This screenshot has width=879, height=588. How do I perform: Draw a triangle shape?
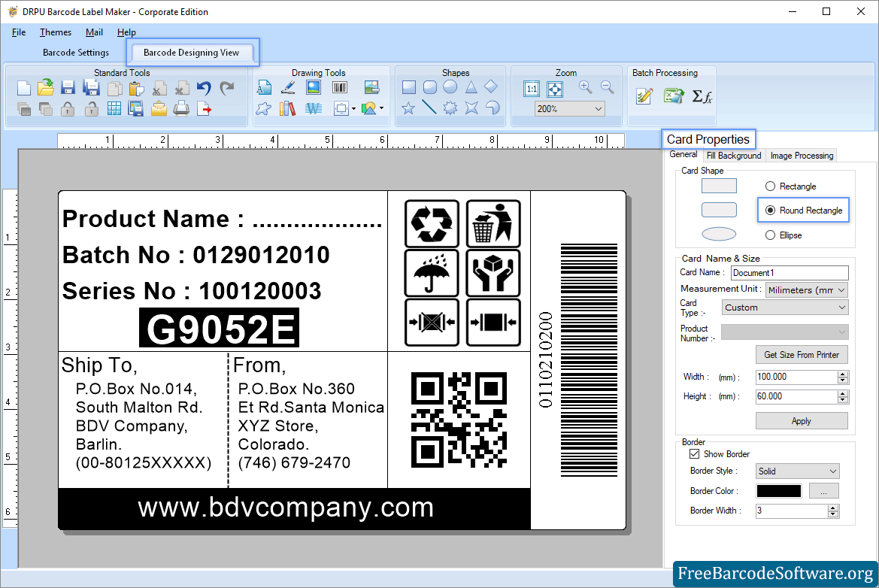[471, 87]
